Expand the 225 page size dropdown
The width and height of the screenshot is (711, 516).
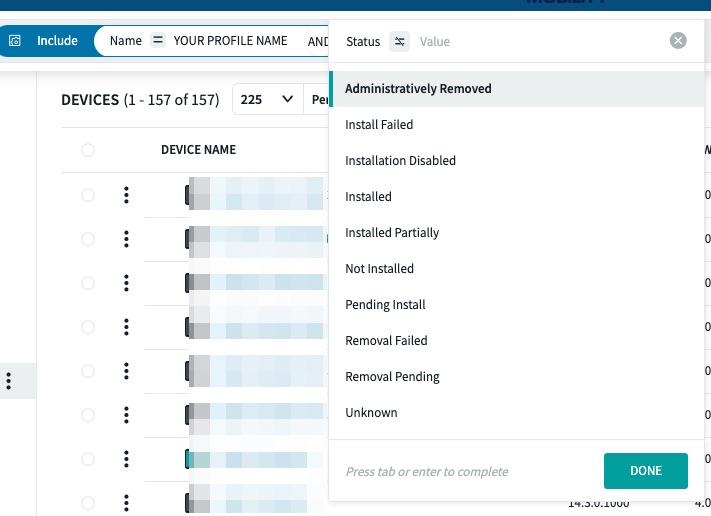[268, 100]
